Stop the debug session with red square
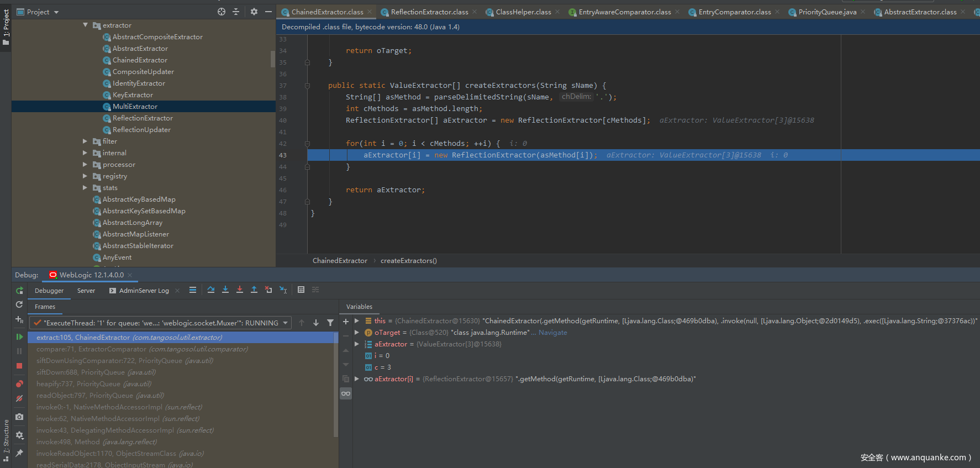Viewport: 980px width, 468px height. [19, 366]
